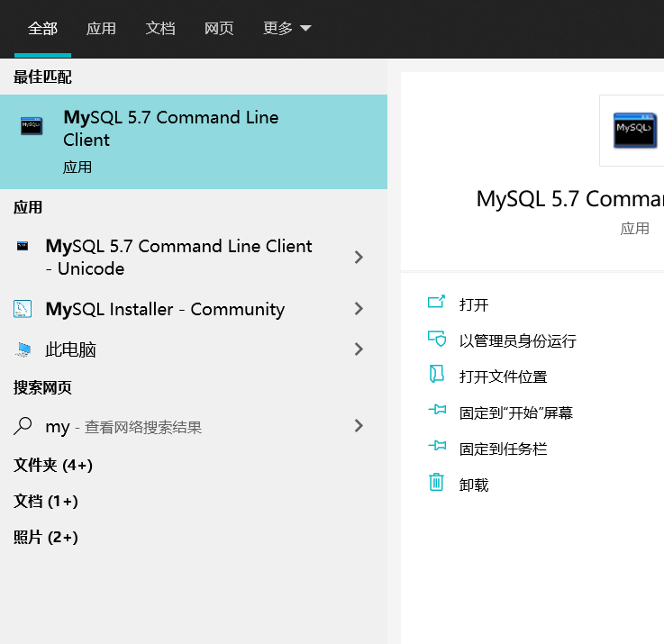This screenshot has width=664, height=644.
Task: Open the 更多 dropdown menu
Action: click(x=287, y=29)
